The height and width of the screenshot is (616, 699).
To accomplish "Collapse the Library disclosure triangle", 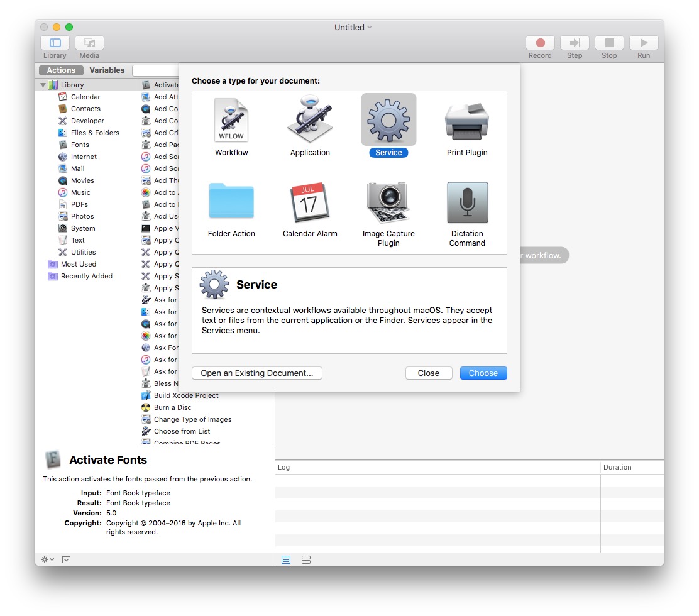I will click(43, 85).
